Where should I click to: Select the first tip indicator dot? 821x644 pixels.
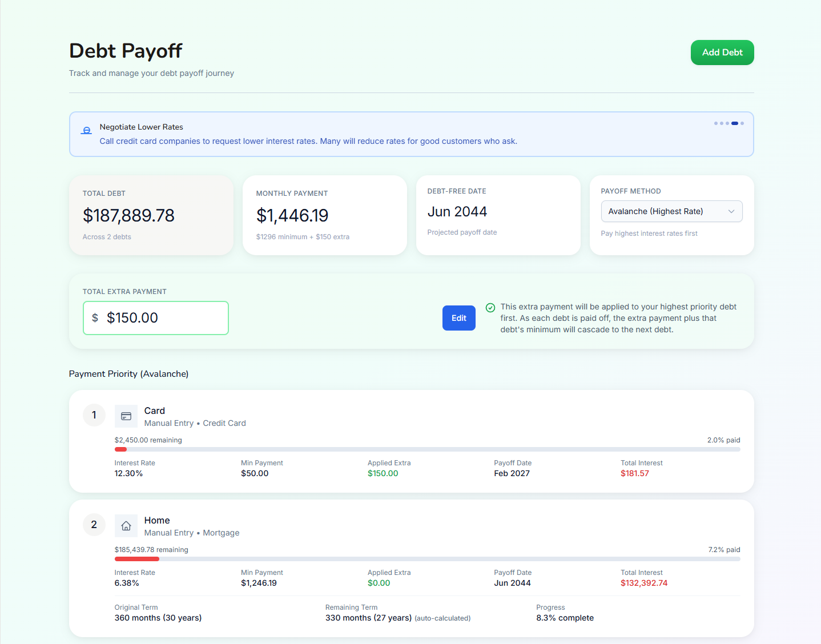pyautogui.click(x=715, y=123)
